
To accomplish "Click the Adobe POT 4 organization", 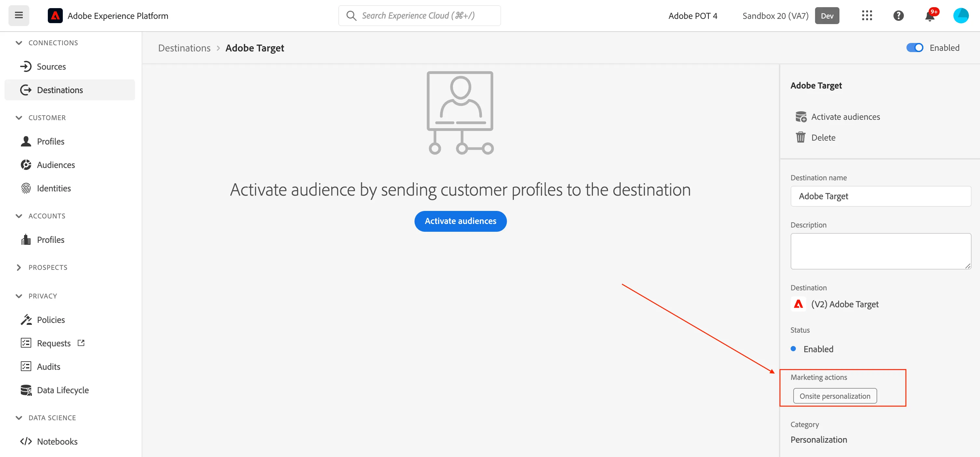I will [693, 16].
